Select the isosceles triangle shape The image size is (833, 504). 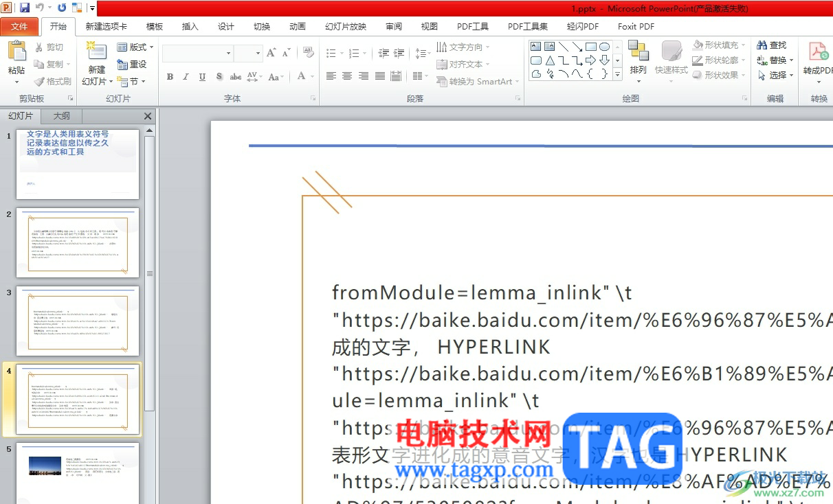pos(550,60)
